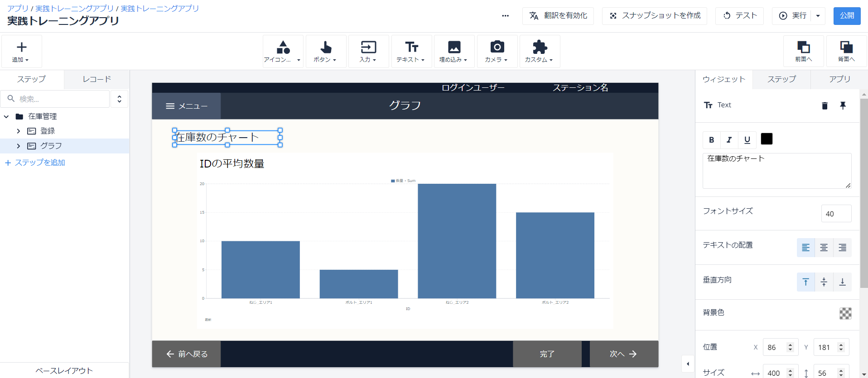The width and height of the screenshot is (868, 378).
Task: Click the width size stepper arrows
Action: coord(790,373)
